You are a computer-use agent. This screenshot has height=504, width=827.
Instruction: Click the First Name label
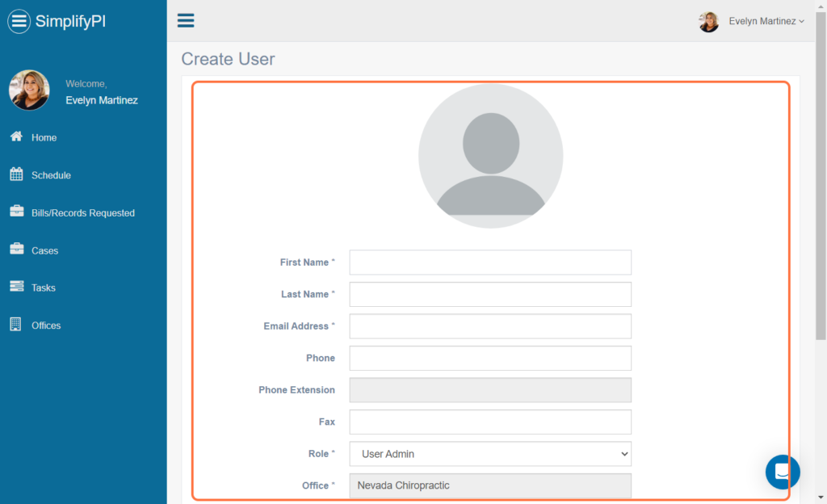click(x=307, y=262)
